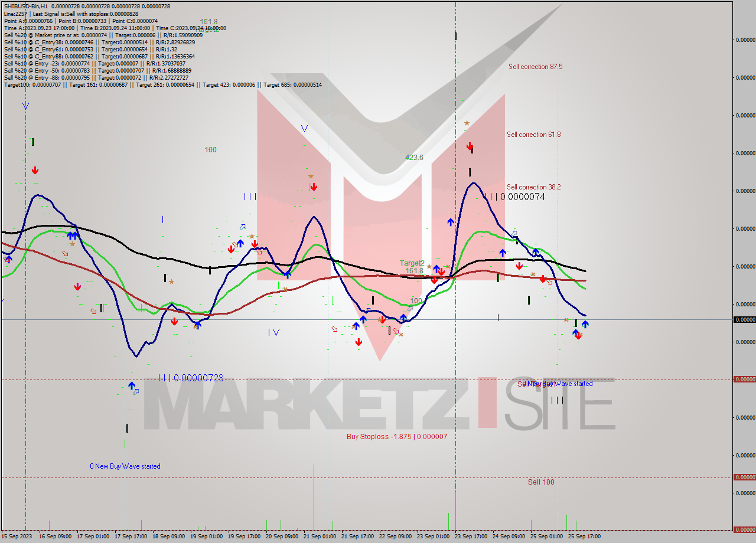The image size is (756, 543).
Task: Select the 'Sell %10 @ Entry -23' row
Action: (x=94, y=63)
